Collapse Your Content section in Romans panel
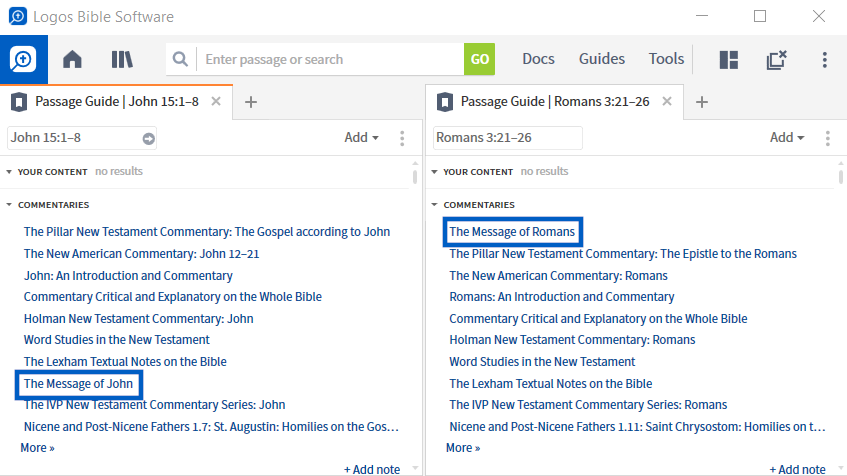The image size is (847, 476). point(434,172)
